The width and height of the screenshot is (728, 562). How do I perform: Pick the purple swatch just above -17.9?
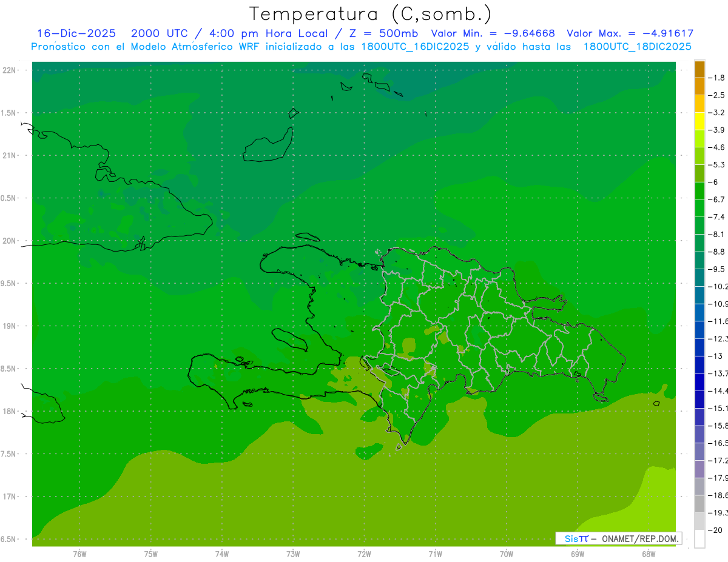point(699,469)
